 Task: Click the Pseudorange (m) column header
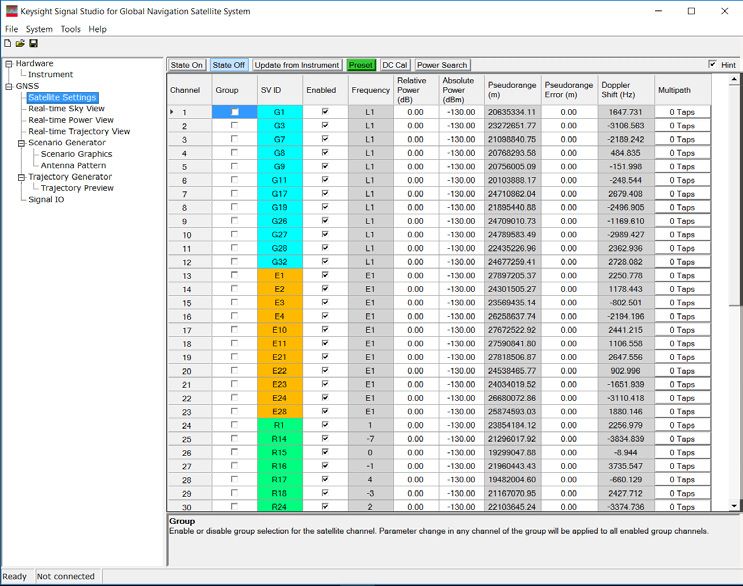512,90
